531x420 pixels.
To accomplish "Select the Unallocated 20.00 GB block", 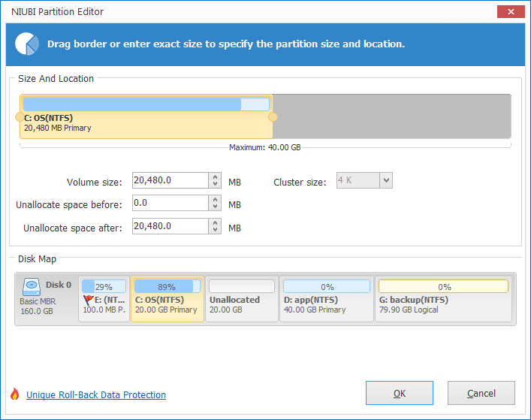I will (x=242, y=299).
